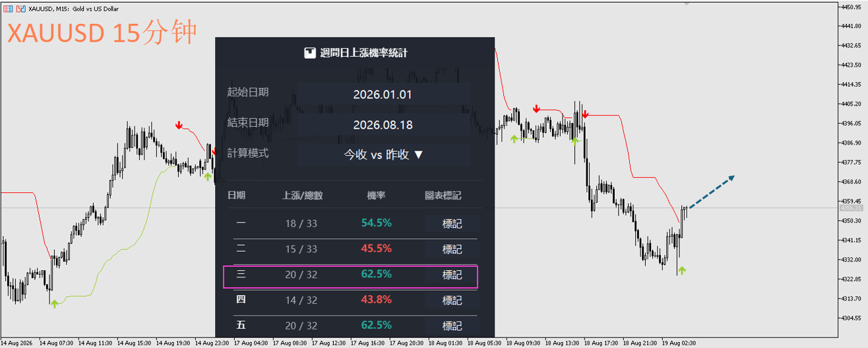The width and height of the screenshot is (868, 348).
Task: Click the 結束日期 field showing 2026.08.18
Action: click(384, 125)
